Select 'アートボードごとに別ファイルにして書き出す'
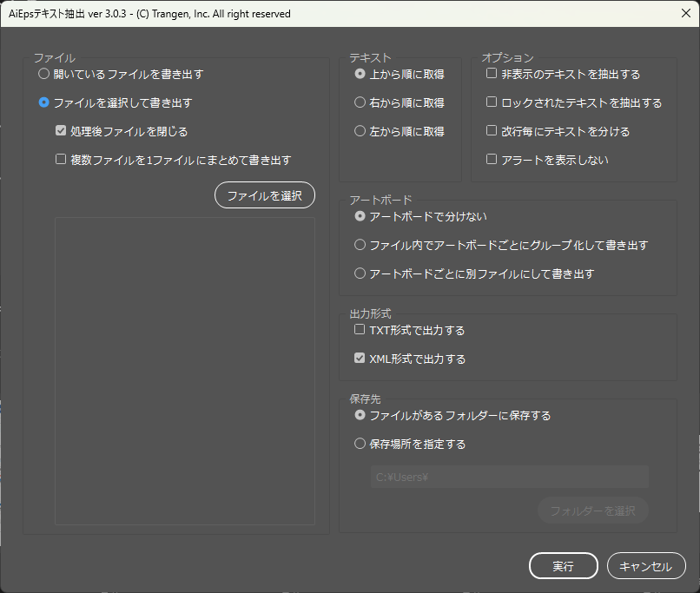700x593 pixels. (x=360, y=273)
